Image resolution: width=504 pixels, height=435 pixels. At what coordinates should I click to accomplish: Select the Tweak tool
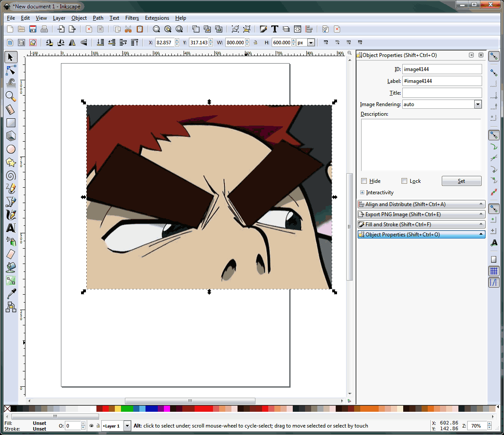pyautogui.click(x=11, y=83)
